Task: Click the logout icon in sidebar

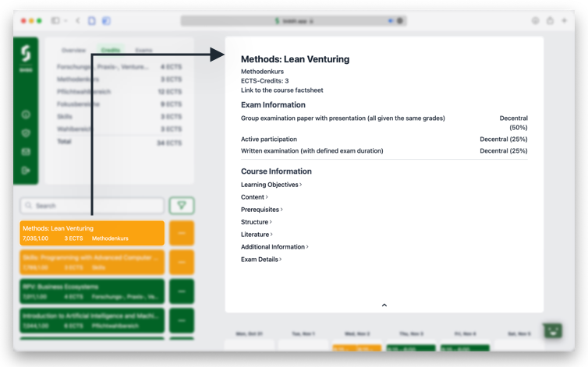Action: (26, 170)
